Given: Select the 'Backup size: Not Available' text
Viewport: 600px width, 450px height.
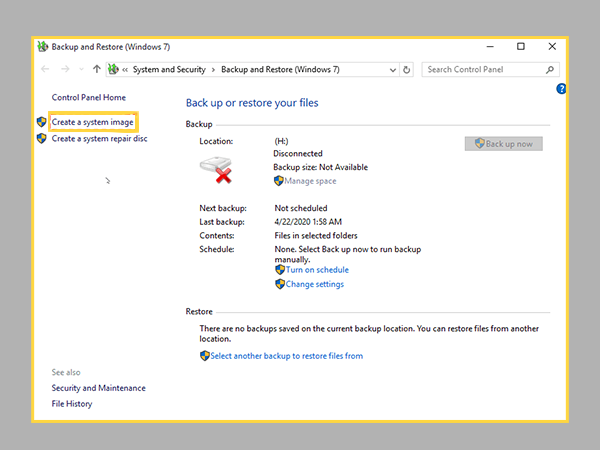Looking at the screenshot, I should coord(321,167).
